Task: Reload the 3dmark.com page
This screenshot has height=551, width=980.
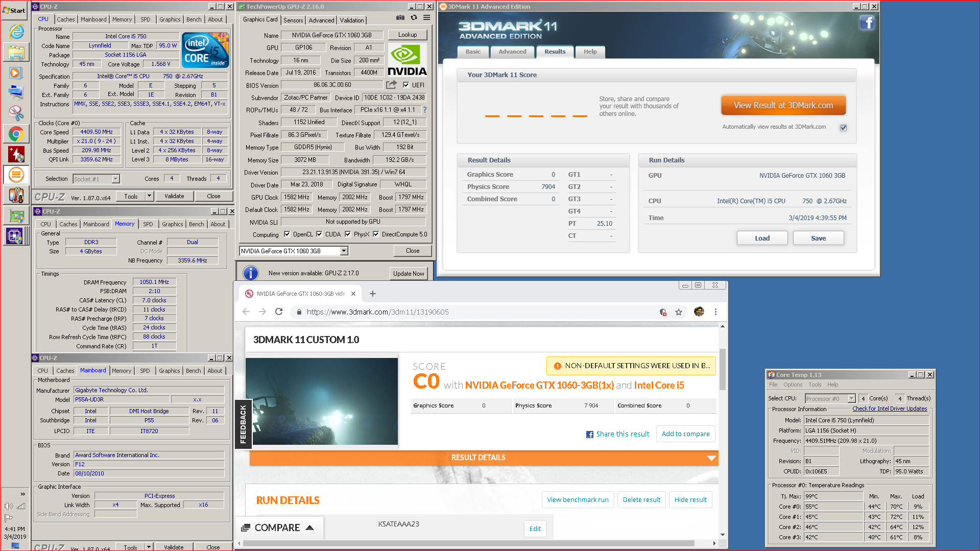Action: point(279,312)
